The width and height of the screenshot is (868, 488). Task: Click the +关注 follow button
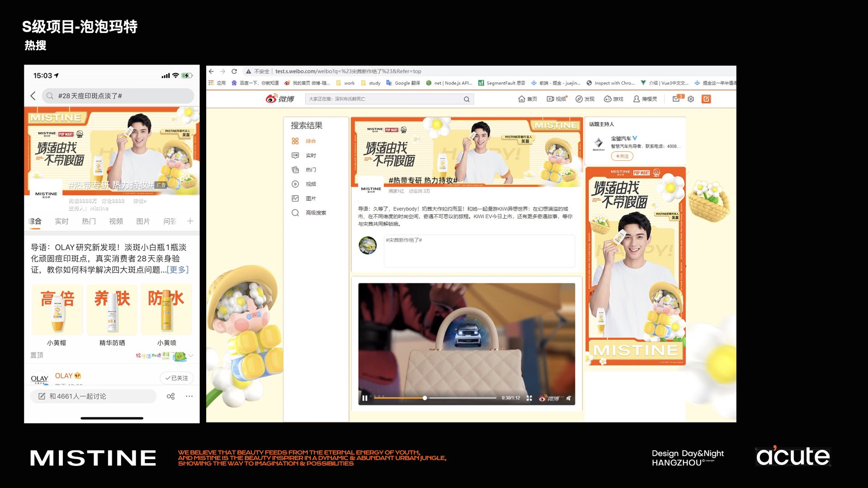click(622, 156)
